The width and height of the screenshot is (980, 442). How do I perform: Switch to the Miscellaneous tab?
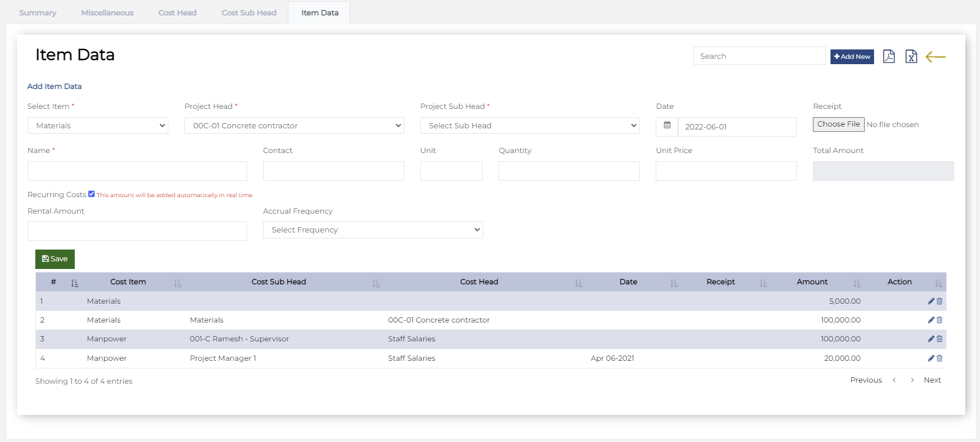(107, 12)
